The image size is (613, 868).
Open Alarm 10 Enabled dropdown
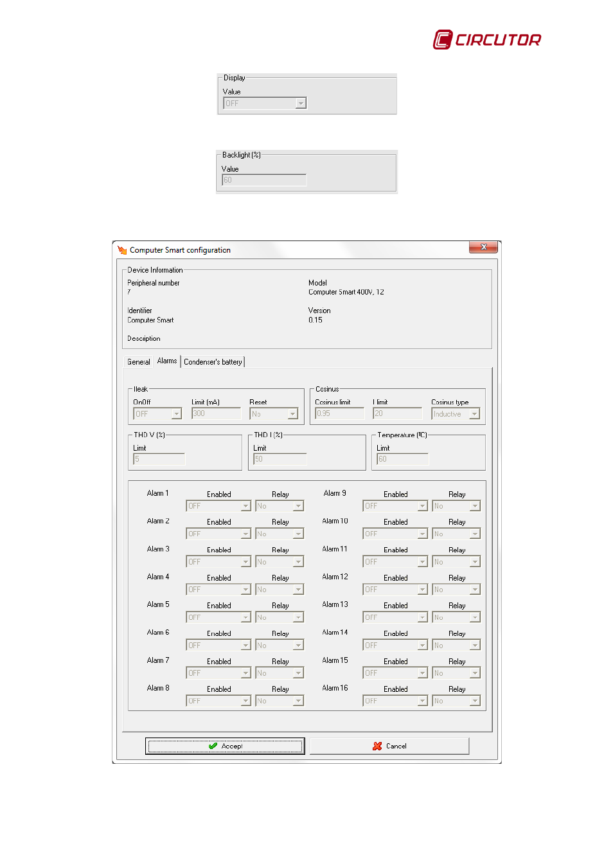395,534
